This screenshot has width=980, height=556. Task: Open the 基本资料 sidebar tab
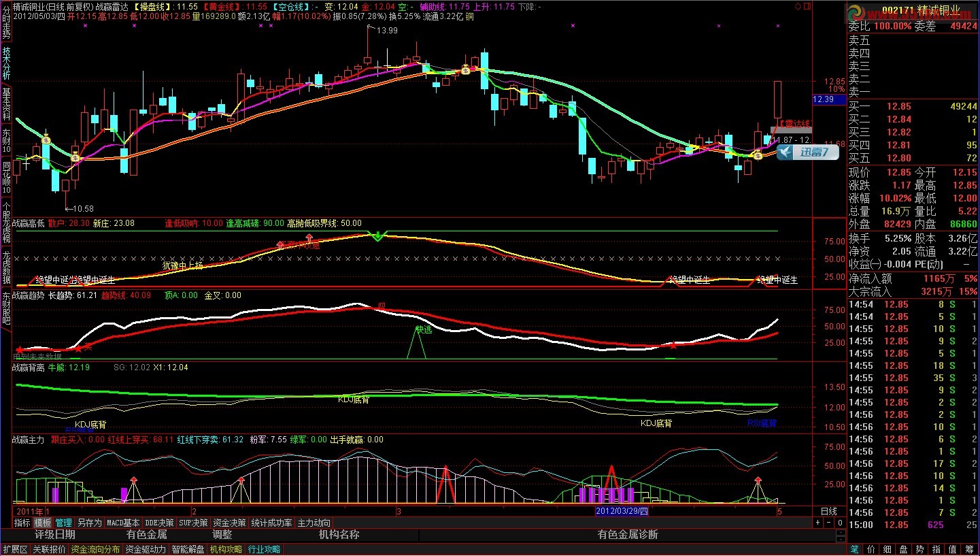pos(6,103)
